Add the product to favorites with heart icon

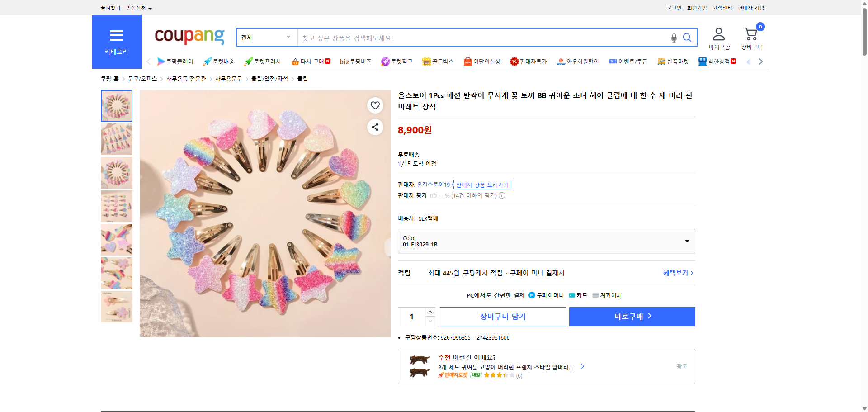[375, 105]
